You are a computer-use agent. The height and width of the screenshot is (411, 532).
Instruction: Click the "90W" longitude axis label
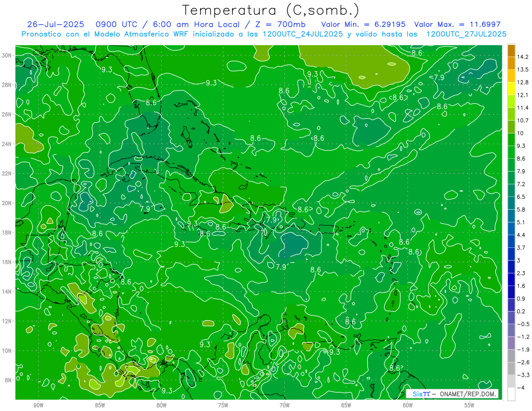38,406
